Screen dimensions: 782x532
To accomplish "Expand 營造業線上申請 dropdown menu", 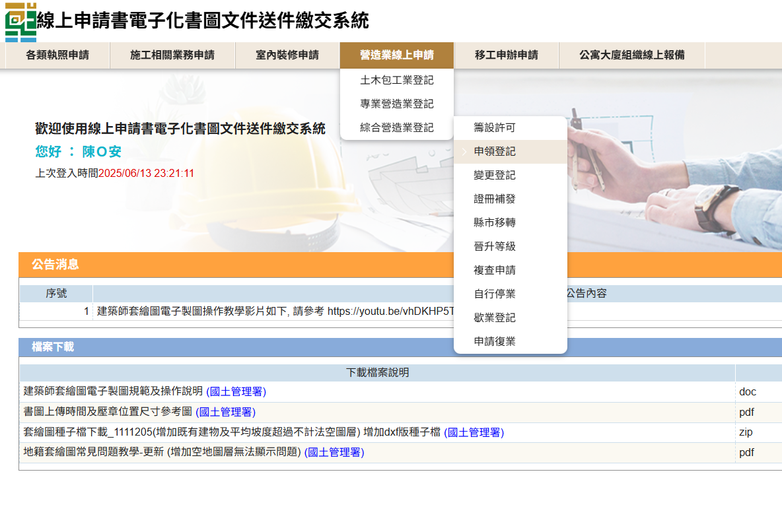I will [396, 55].
